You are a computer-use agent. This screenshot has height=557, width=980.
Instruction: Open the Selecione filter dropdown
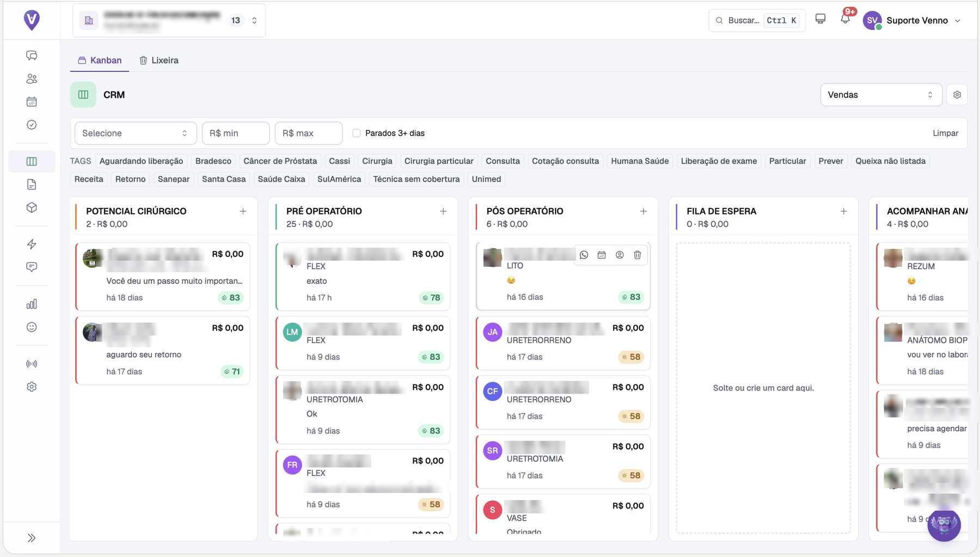tap(135, 133)
